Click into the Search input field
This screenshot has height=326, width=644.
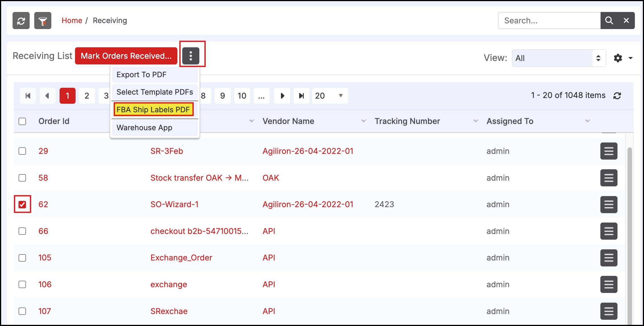[549, 21]
